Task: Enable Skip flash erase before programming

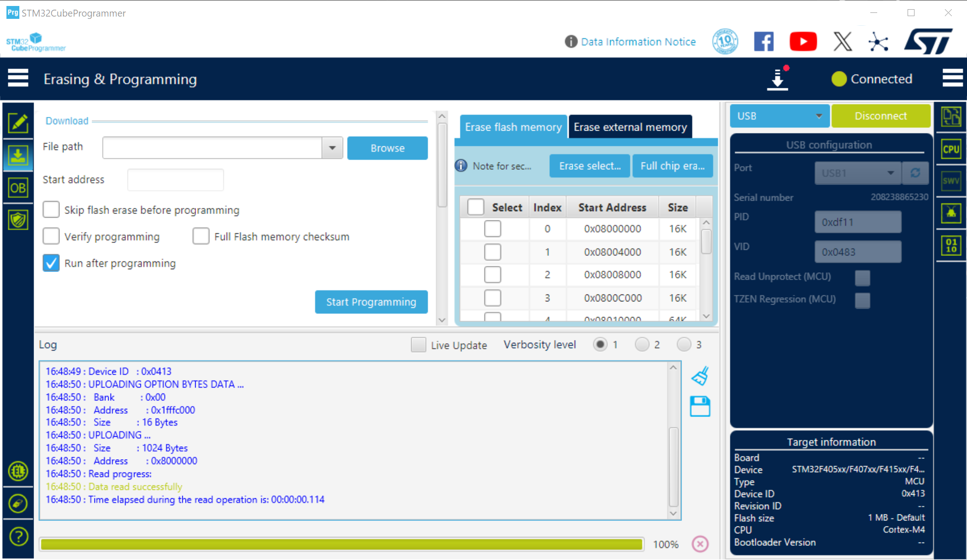Action: (x=51, y=210)
